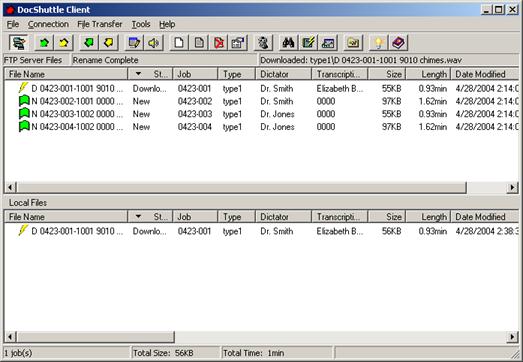Sort Local Files by Type header
Image resolution: width=523 pixels, height=362 pixels.
[236, 217]
